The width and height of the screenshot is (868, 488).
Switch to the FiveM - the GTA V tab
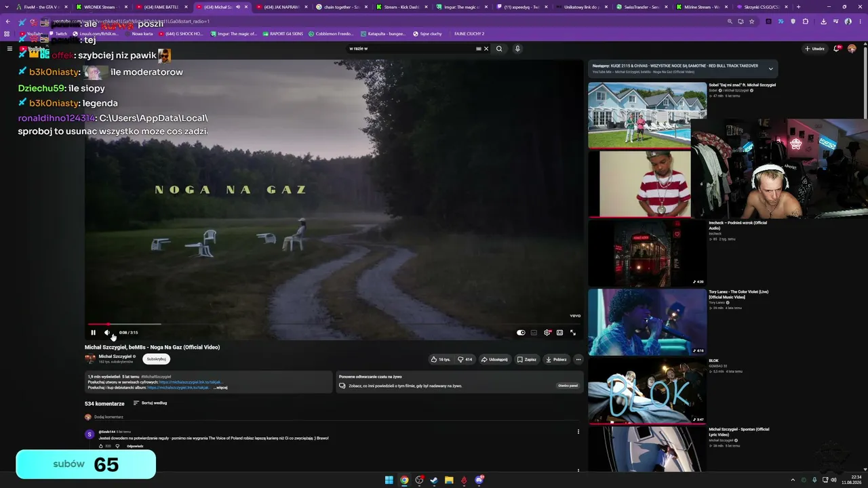tap(40, 7)
